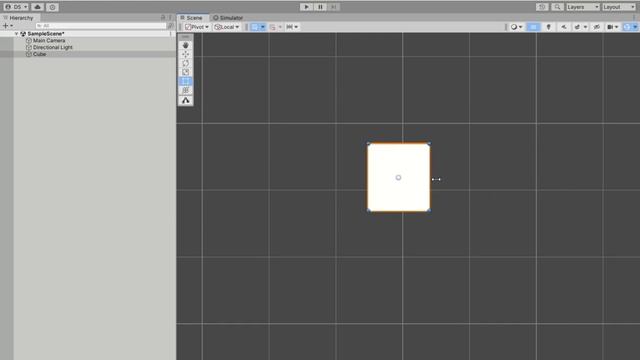Open the Layout dropdown
640x360 pixels.
pyautogui.click(x=619, y=7)
